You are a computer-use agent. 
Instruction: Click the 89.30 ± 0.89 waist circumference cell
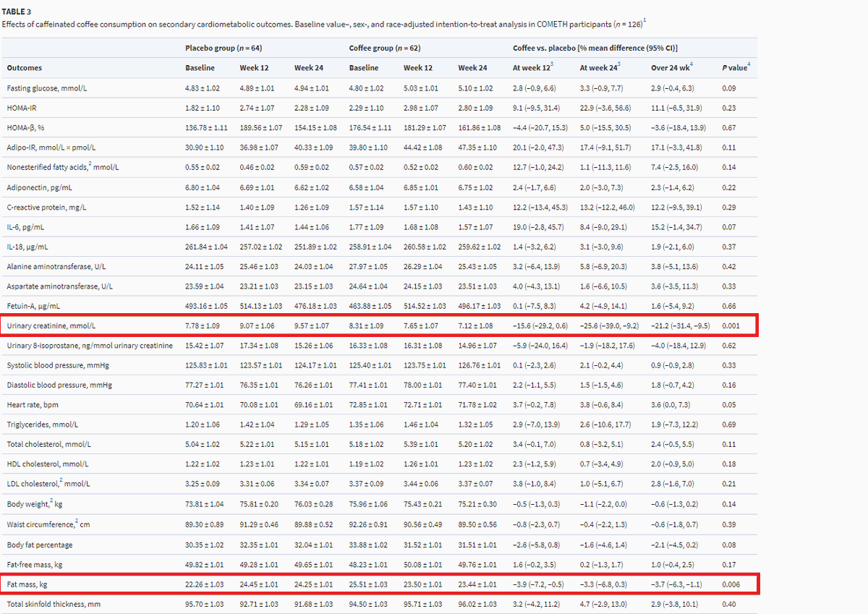(205, 524)
